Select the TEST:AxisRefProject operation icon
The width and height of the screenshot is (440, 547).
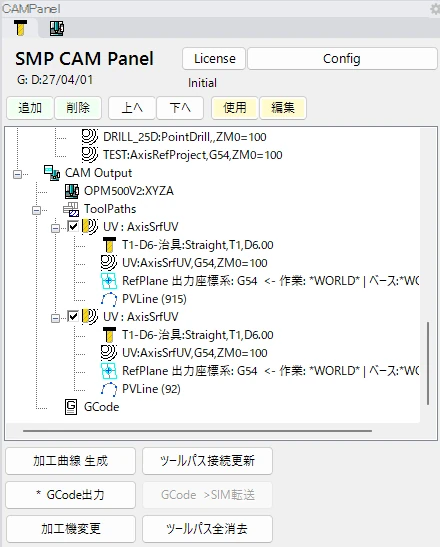pyautogui.click(x=90, y=155)
